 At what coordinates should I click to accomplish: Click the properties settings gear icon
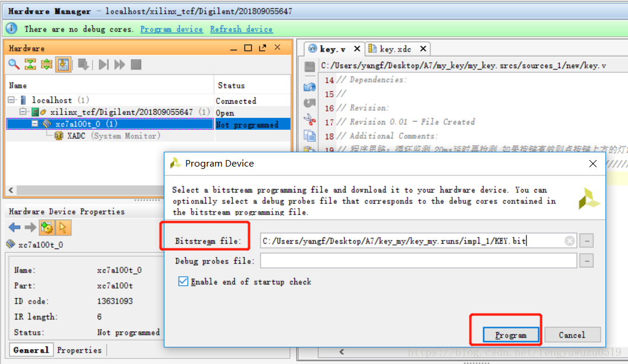[x=47, y=228]
